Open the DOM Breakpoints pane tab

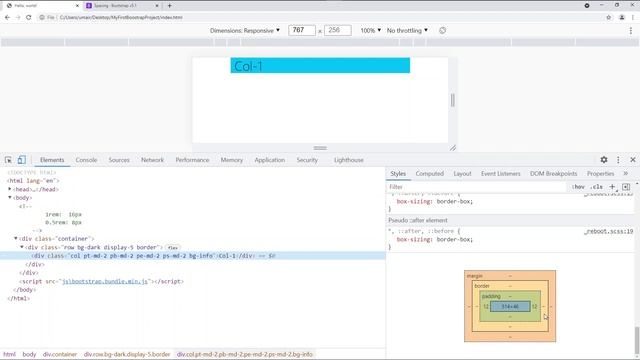pos(553,173)
